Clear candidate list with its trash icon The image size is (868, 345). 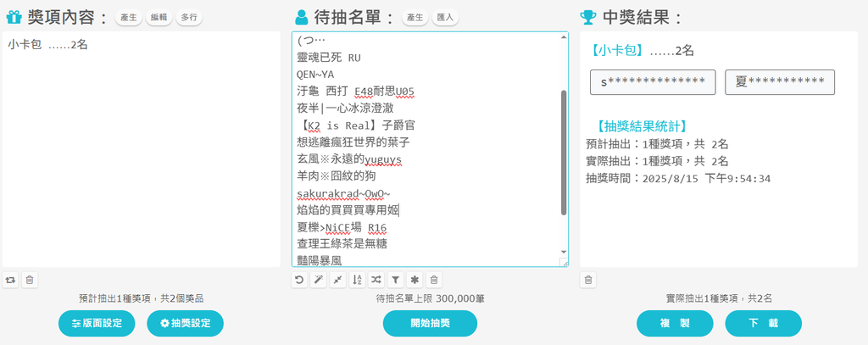(433, 279)
